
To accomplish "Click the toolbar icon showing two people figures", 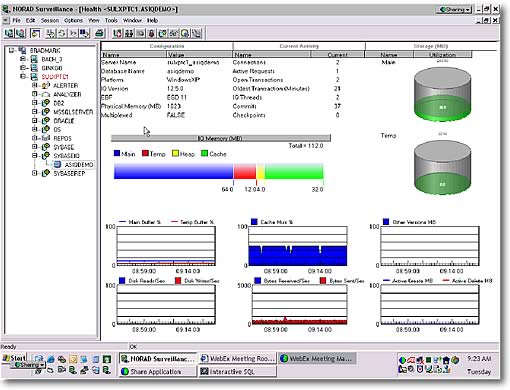I will (129, 33).
